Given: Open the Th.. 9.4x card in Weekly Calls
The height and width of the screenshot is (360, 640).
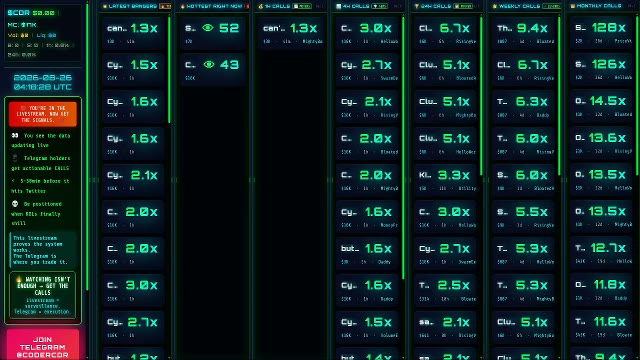Looking at the screenshot, I should [524, 33].
